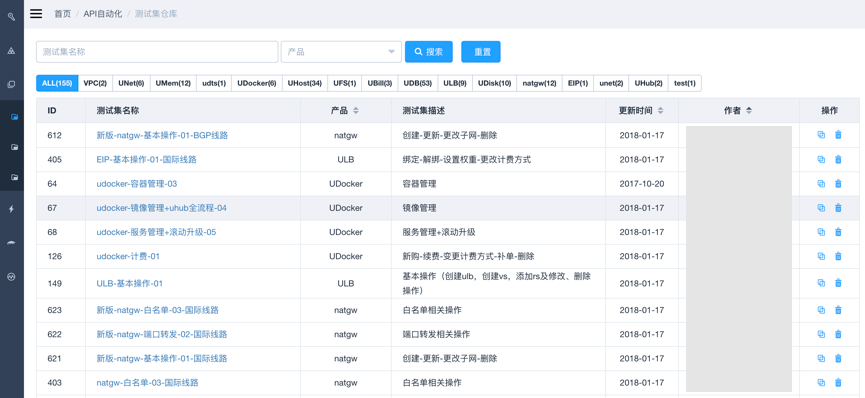Delete the udocker-服务管理+滚动升级-05 row
The height and width of the screenshot is (398, 865).
[838, 232]
